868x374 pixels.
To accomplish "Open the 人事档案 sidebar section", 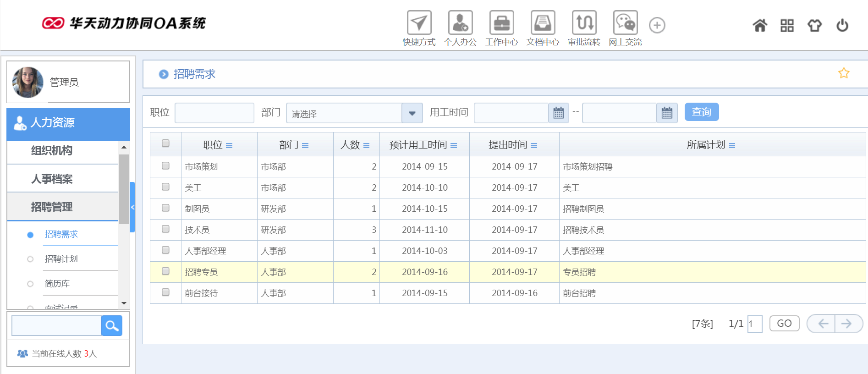I will click(x=52, y=179).
